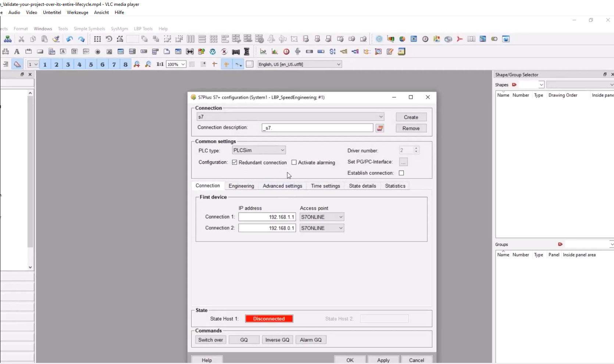Click the notepad with pencil icon
The width and height of the screenshot is (614, 364).
[x=390, y=51]
